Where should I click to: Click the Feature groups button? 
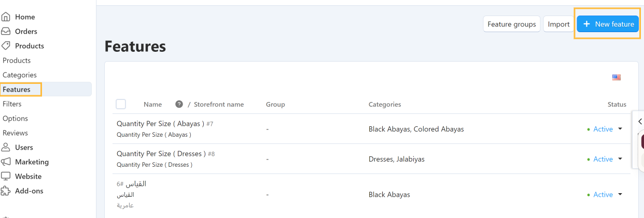pyautogui.click(x=512, y=24)
